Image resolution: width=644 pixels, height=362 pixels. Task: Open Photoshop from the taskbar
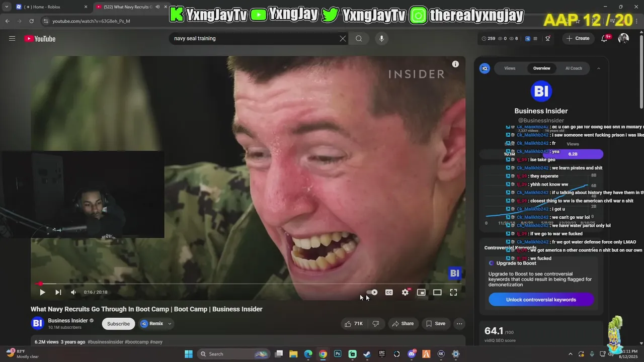pos(338,354)
